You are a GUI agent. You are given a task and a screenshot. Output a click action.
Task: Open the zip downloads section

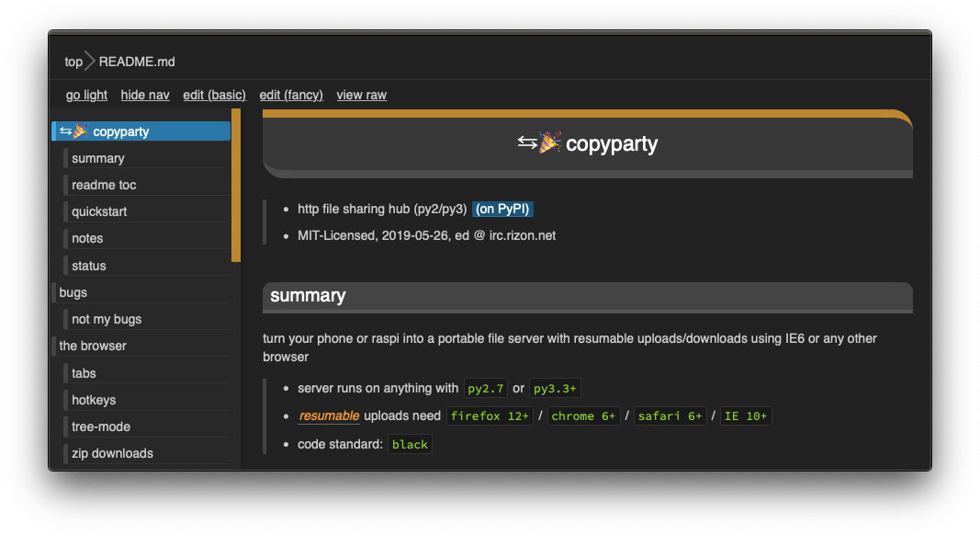111,452
